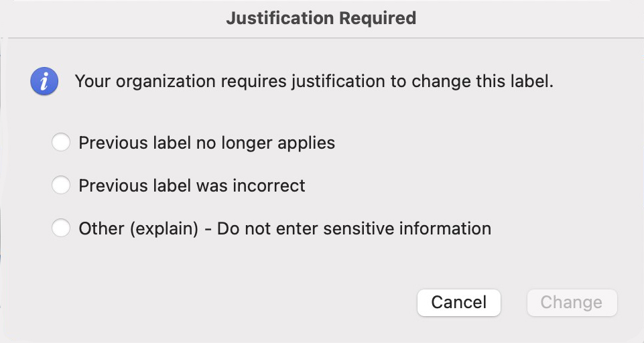Pick the first justification option circle
Screen dimensions: 644x343
tap(61, 143)
